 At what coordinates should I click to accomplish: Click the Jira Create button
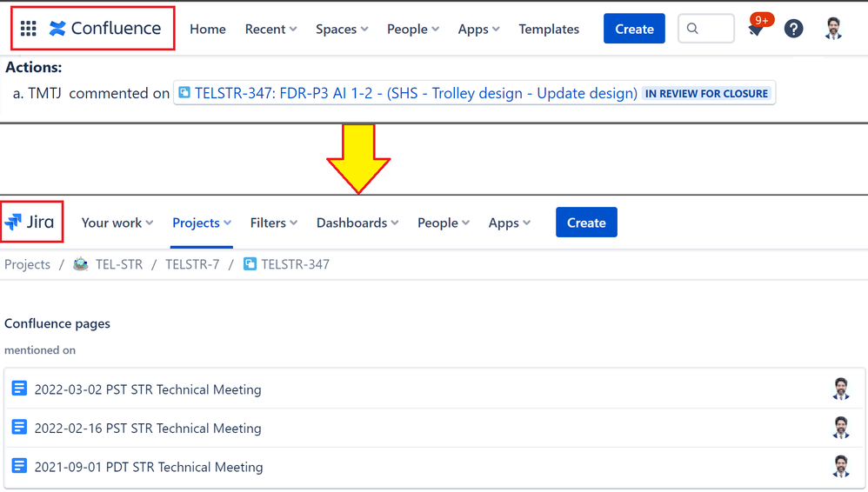coord(586,223)
